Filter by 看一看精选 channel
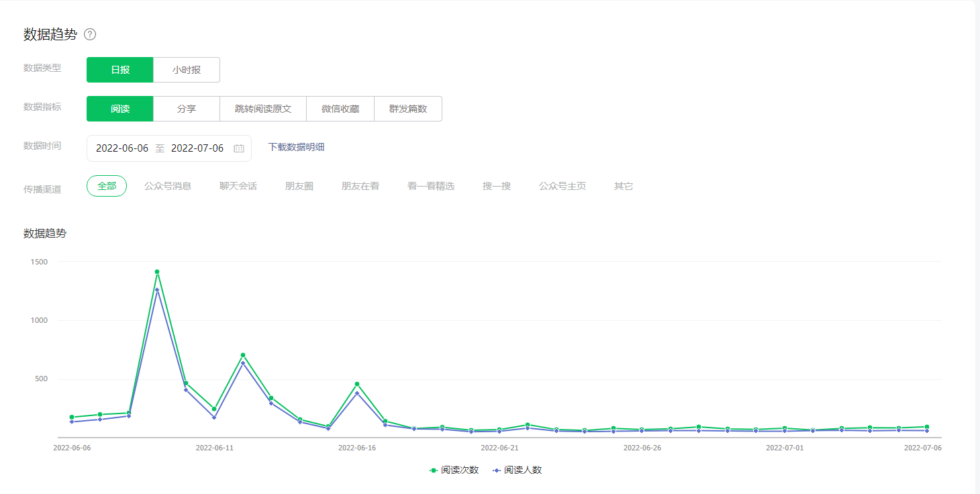980x494 pixels. pyautogui.click(x=431, y=186)
